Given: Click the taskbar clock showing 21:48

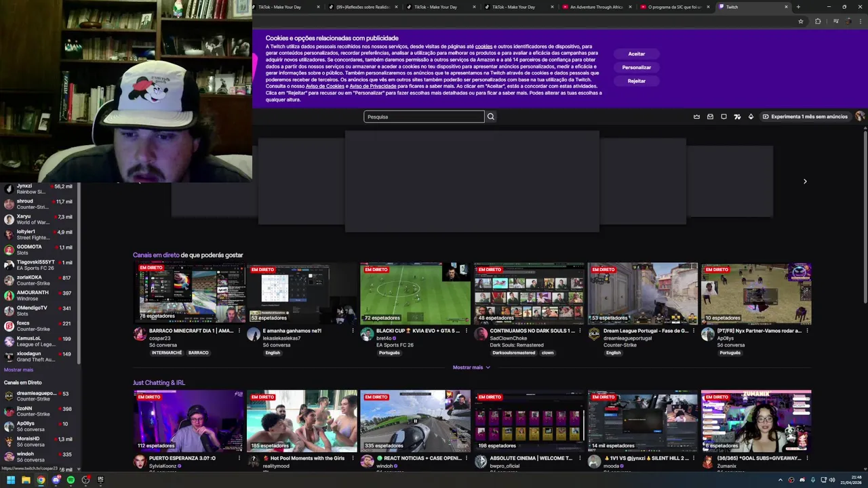Looking at the screenshot, I should (851, 480).
